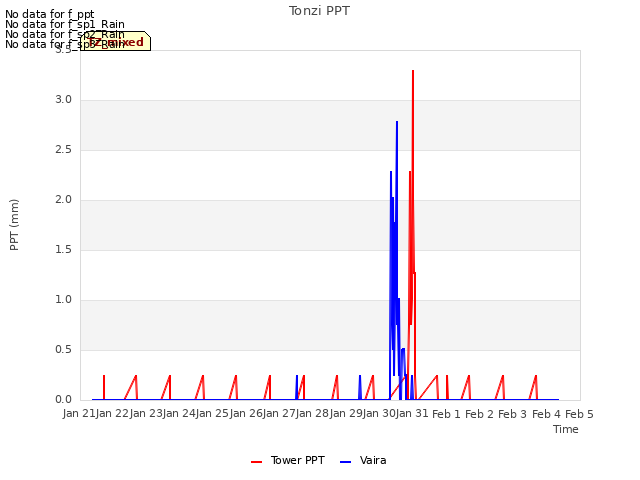Image resolution: width=640 pixels, height=480 pixels.
Task: Click the 1.5 y-axis tick label
Action: (x=63, y=250)
